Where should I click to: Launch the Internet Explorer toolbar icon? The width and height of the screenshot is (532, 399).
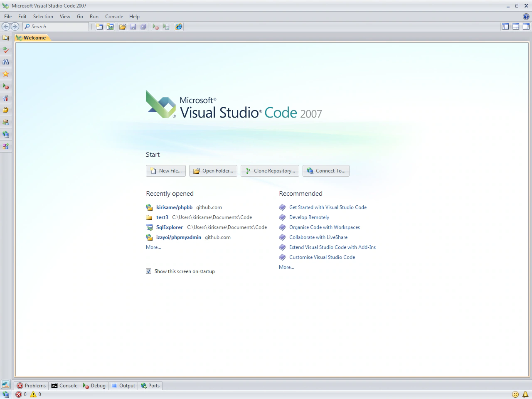click(x=178, y=27)
